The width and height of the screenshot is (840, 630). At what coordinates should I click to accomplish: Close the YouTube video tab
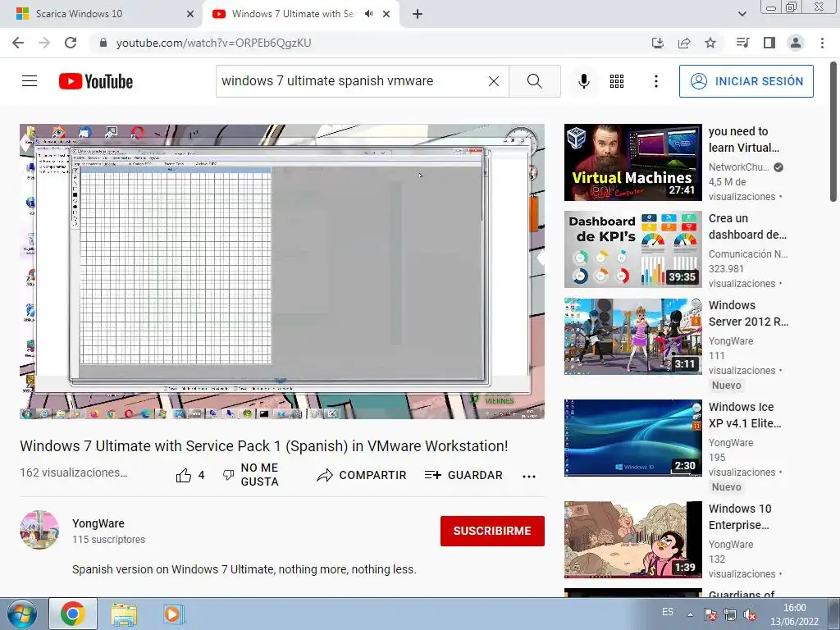(386, 14)
